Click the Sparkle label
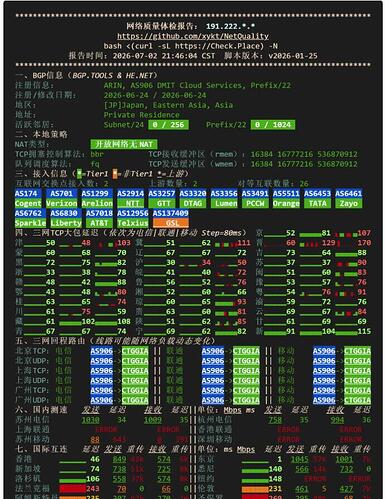The image size is (385, 499). tap(30, 223)
